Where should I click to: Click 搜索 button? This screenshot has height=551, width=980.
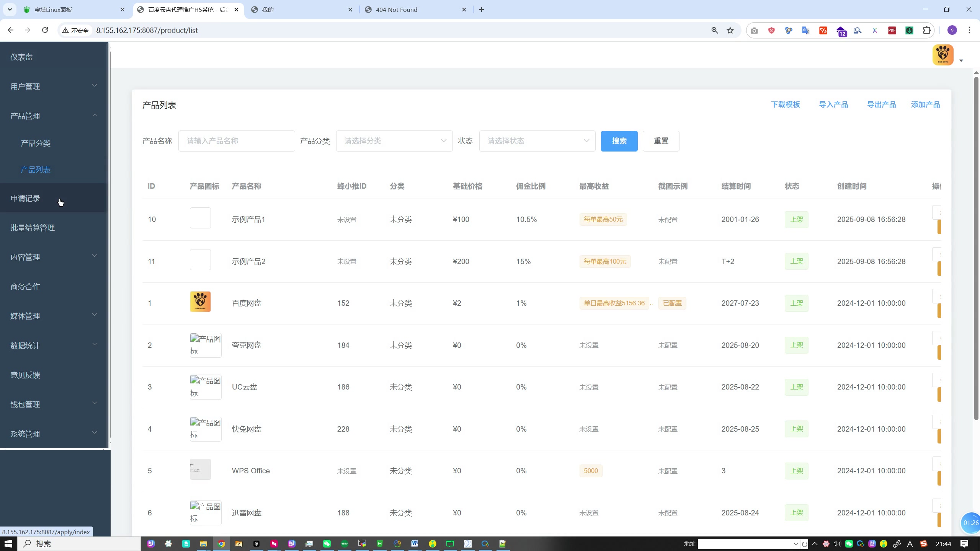619,141
